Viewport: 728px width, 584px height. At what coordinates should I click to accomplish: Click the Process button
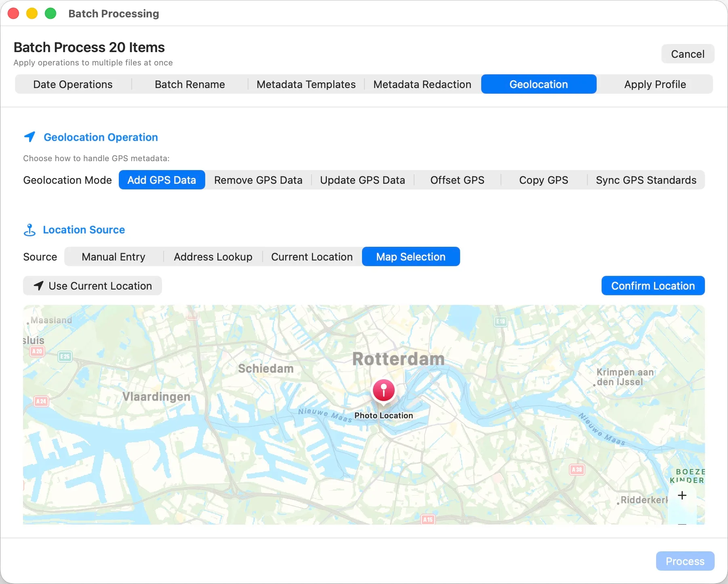point(684,561)
